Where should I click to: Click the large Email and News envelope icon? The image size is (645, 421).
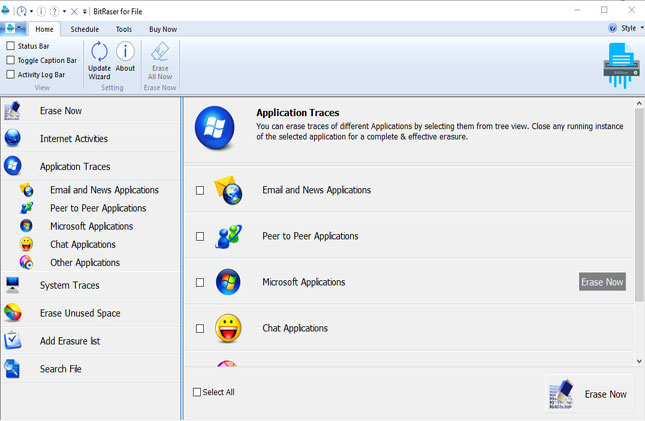[x=228, y=190]
